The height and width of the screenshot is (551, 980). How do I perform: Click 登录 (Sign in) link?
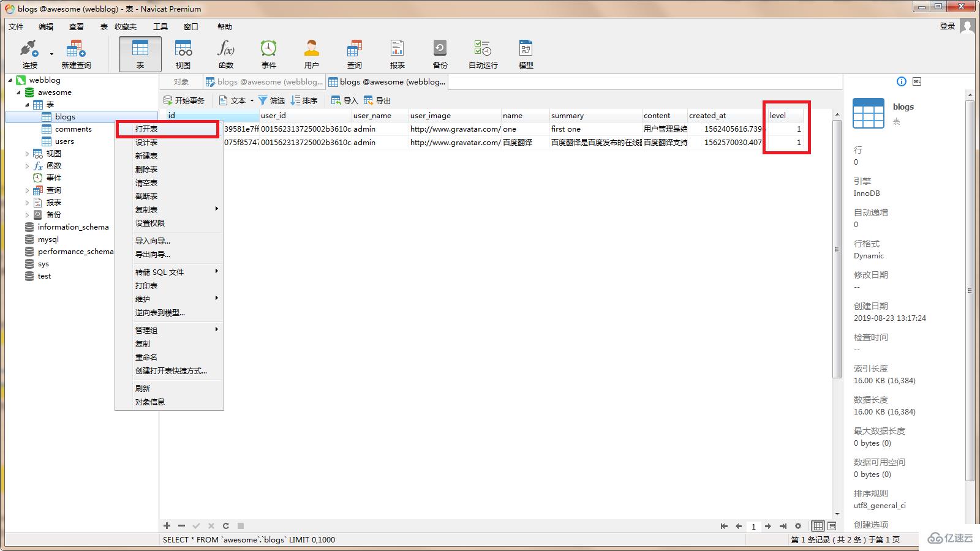tap(948, 26)
